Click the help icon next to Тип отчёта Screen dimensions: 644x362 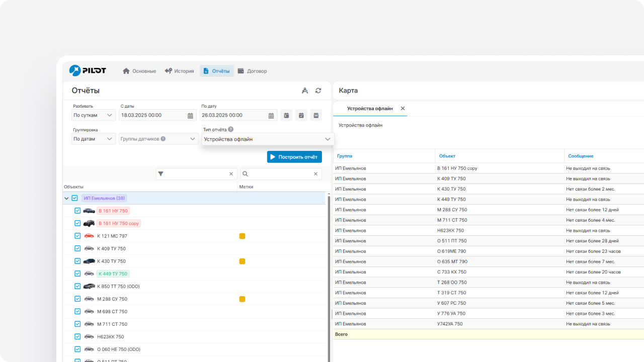230,129
